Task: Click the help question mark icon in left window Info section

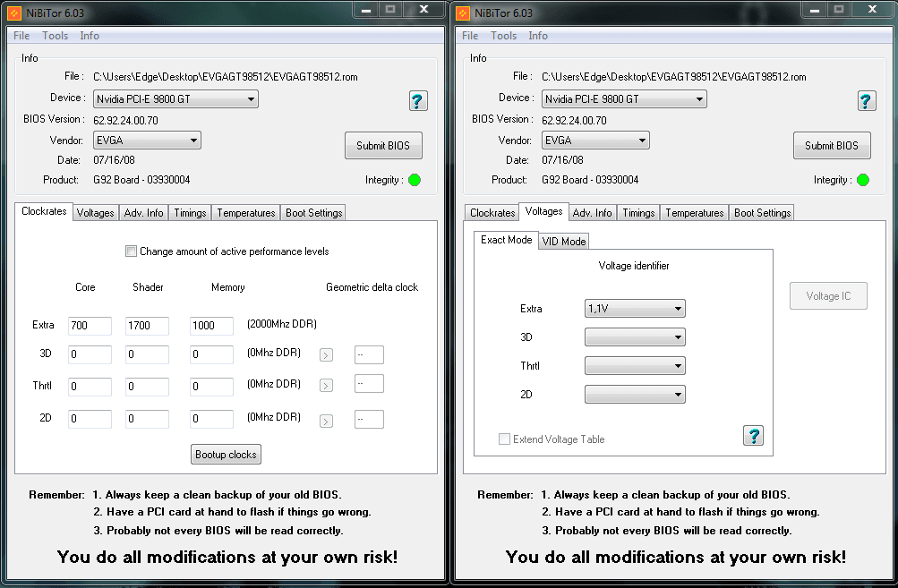Action: (x=418, y=101)
